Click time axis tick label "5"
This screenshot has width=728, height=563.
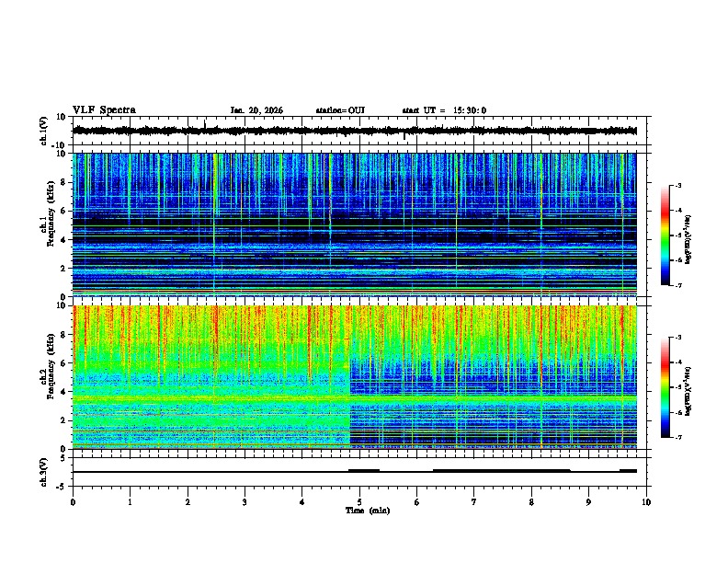(359, 502)
